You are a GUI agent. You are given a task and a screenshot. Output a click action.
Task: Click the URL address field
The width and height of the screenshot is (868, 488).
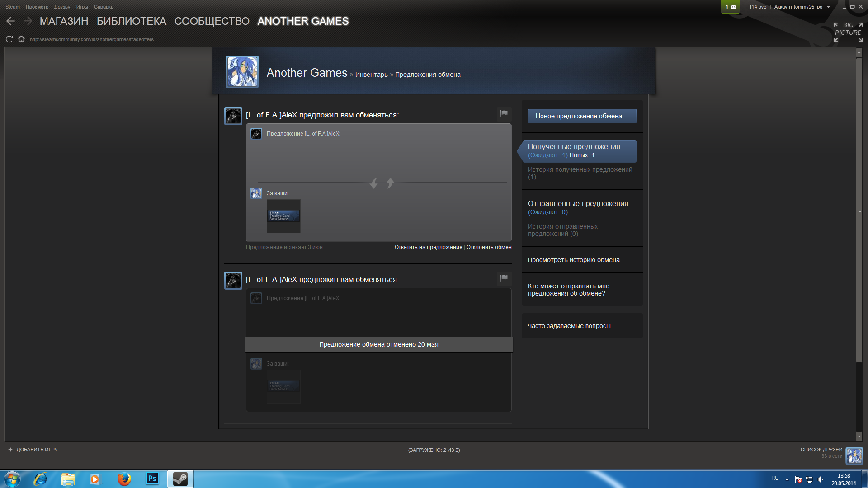[92, 39]
